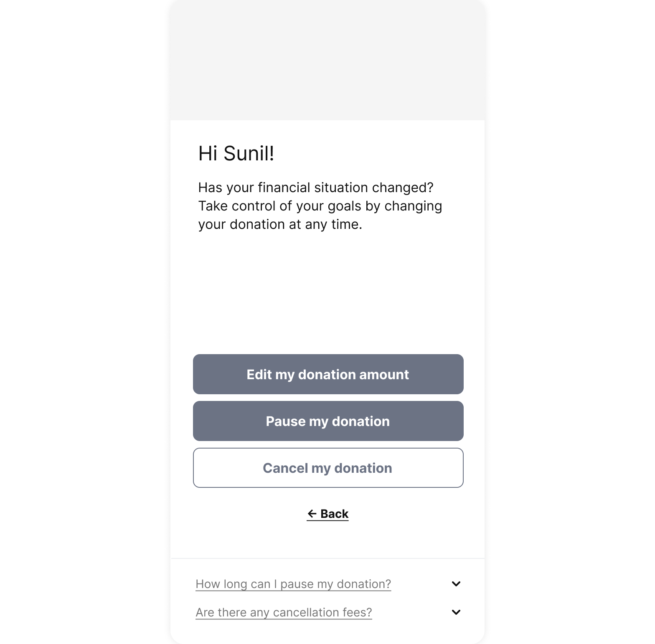The image size is (655, 644).
Task: Click the words 'your donation at any time.'
Action: click(x=280, y=224)
